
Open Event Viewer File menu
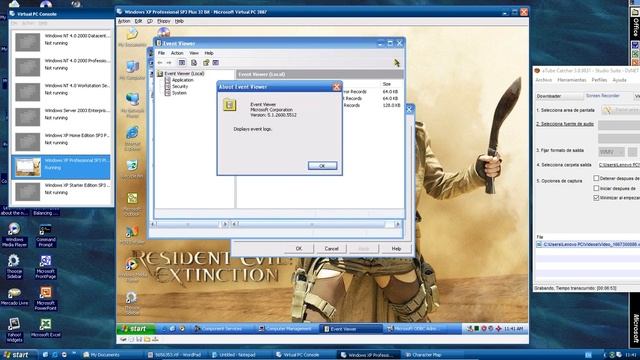162,53
